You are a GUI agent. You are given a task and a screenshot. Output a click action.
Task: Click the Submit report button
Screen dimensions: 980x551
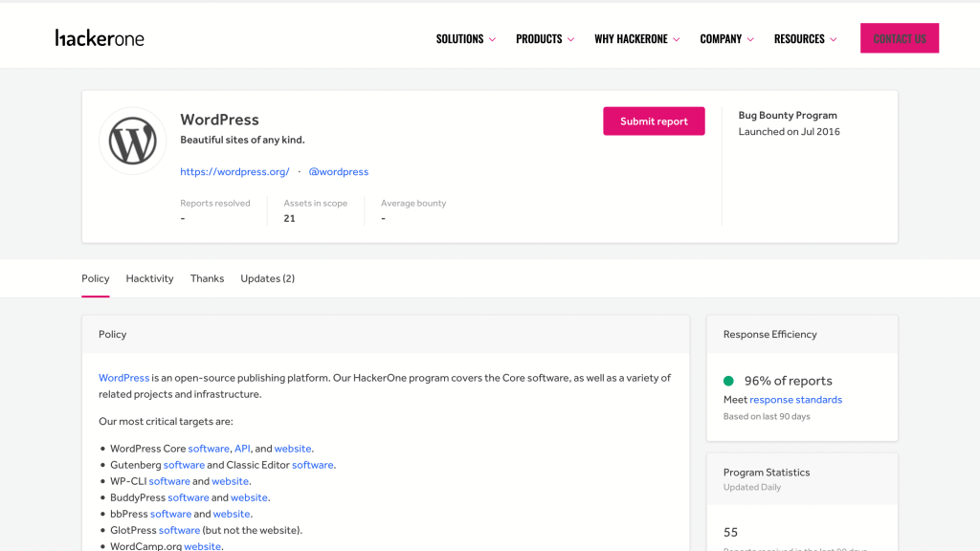click(x=654, y=121)
